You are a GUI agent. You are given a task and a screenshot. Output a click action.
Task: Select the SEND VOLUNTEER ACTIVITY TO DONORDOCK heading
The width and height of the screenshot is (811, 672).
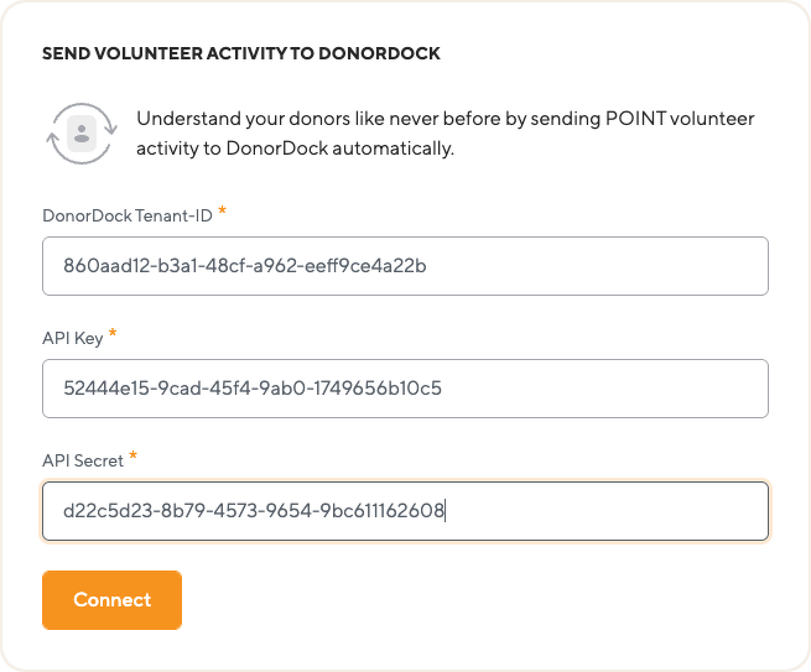240,54
